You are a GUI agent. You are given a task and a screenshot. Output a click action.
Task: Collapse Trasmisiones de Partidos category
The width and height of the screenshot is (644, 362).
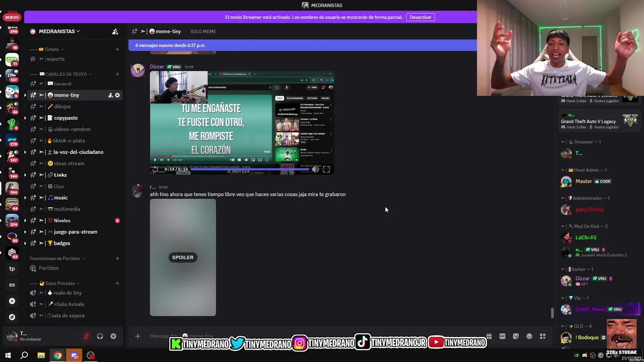[57, 258]
